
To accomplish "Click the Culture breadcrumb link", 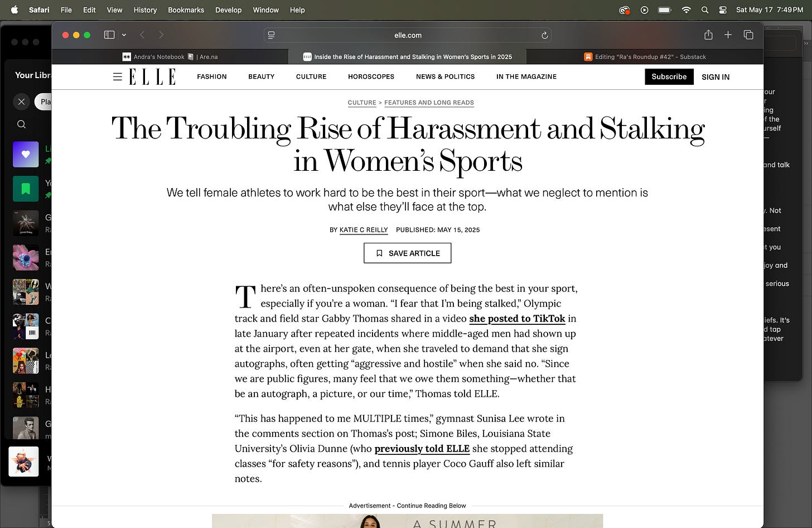I will point(362,103).
